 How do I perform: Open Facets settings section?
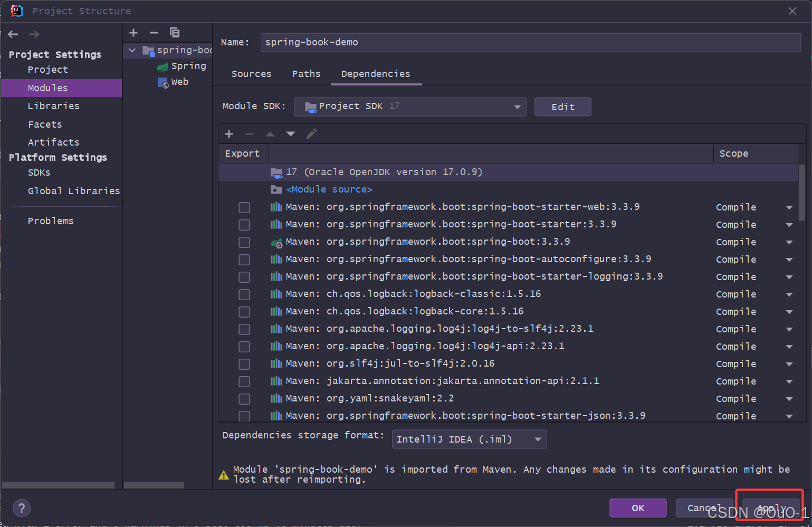coord(45,124)
